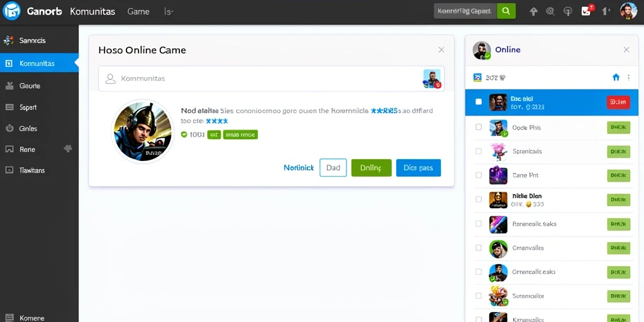Viewport: 644px width, 322px height.
Task: Open the Sanorcis sidebar item icon
Action: 9,41
